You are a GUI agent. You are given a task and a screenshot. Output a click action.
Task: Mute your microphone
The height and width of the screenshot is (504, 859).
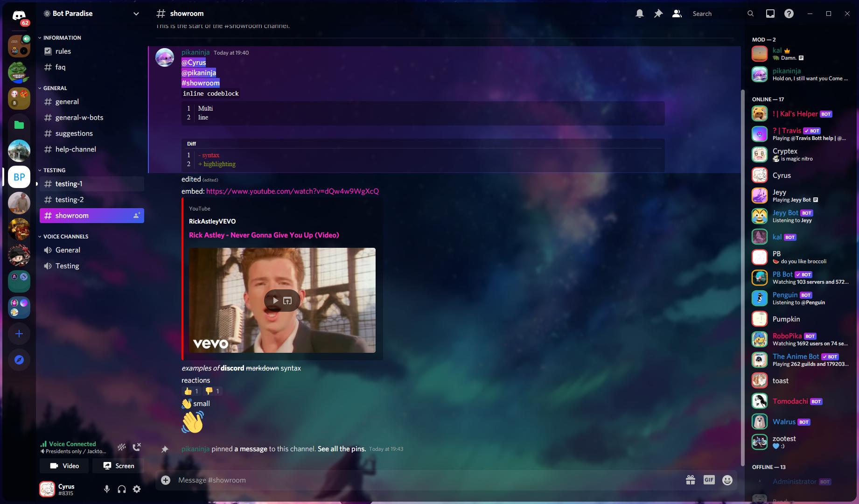(106, 489)
